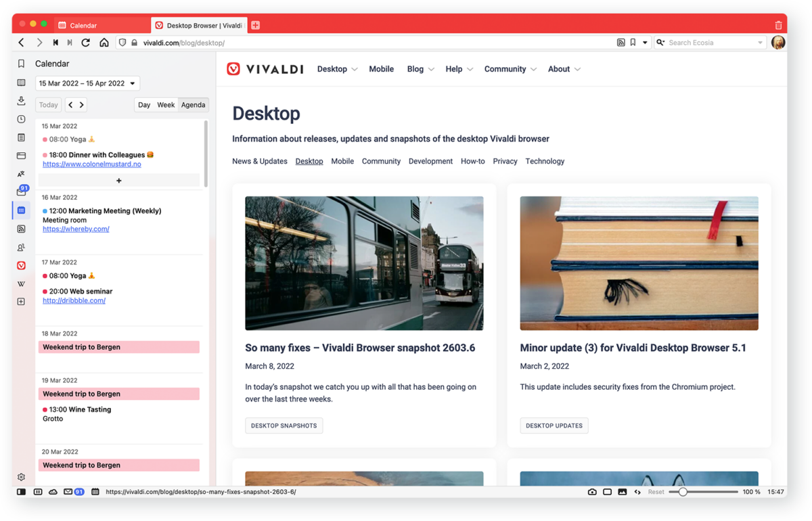
Task: Open the Feeds panel
Action: tap(21, 229)
